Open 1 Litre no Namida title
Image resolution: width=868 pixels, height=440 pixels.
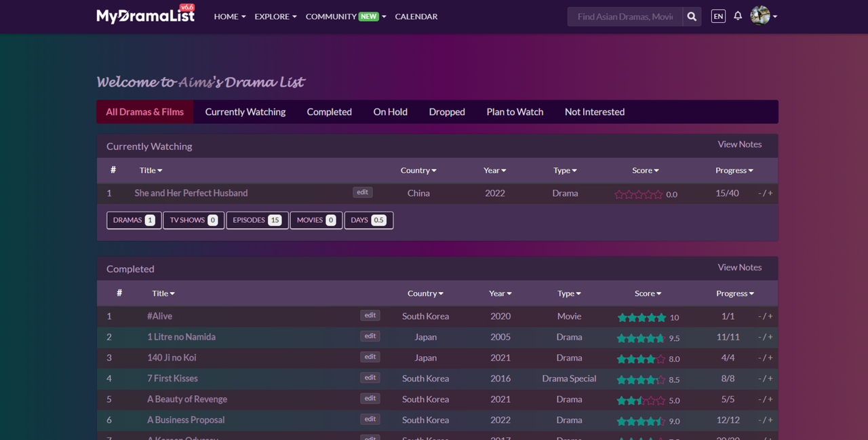point(181,337)
